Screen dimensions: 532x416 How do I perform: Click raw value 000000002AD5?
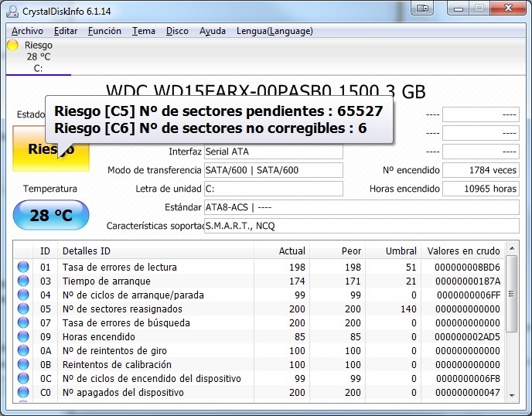(x=467, y=336)
